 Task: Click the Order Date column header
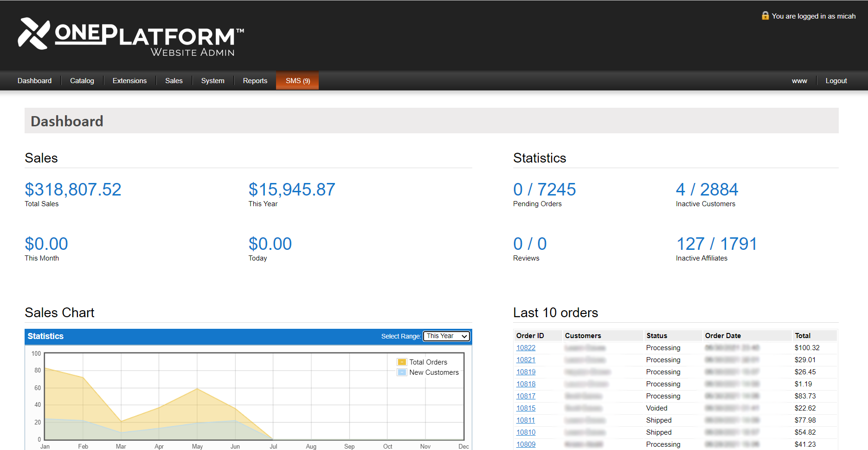coord(723,336)
